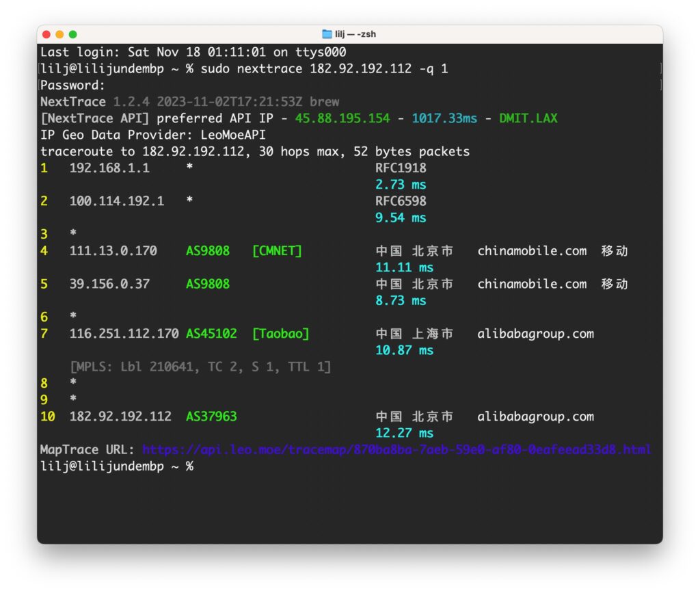The image size is (700, 593).
Task: Click hop number 9 in yellow
Action: tap(44, 399)
